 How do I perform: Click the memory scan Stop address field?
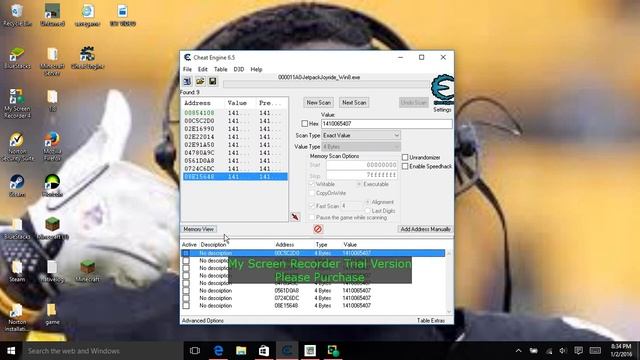point(362,175)
